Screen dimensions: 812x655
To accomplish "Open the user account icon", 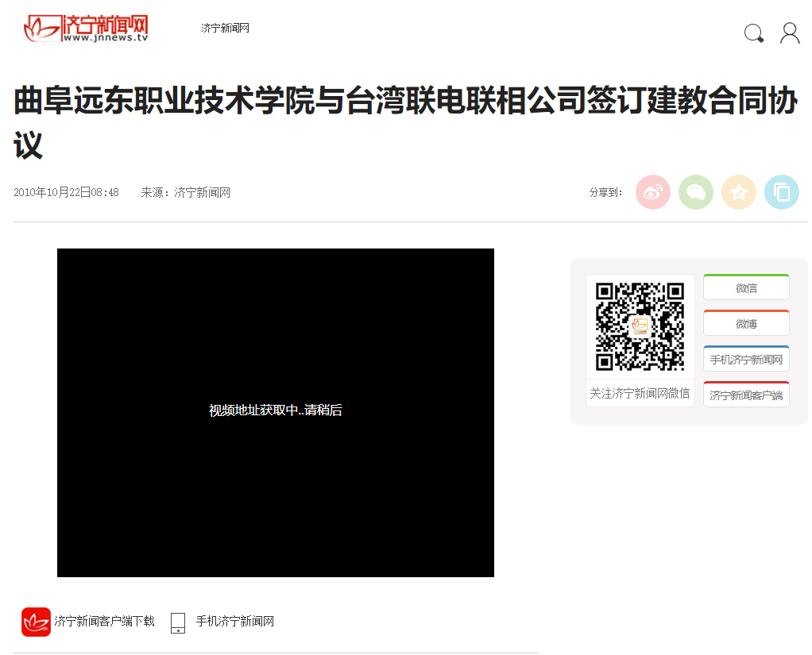I will point(791,33).
